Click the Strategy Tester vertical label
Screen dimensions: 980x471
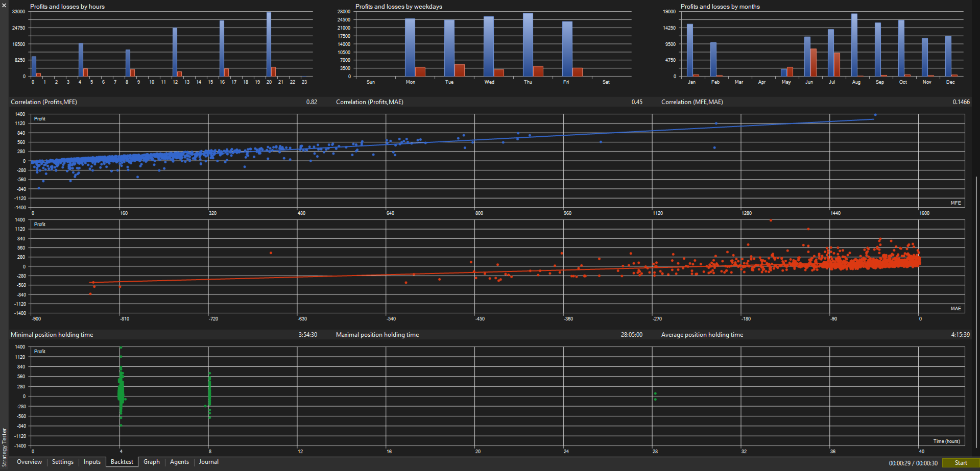point(4,448)
